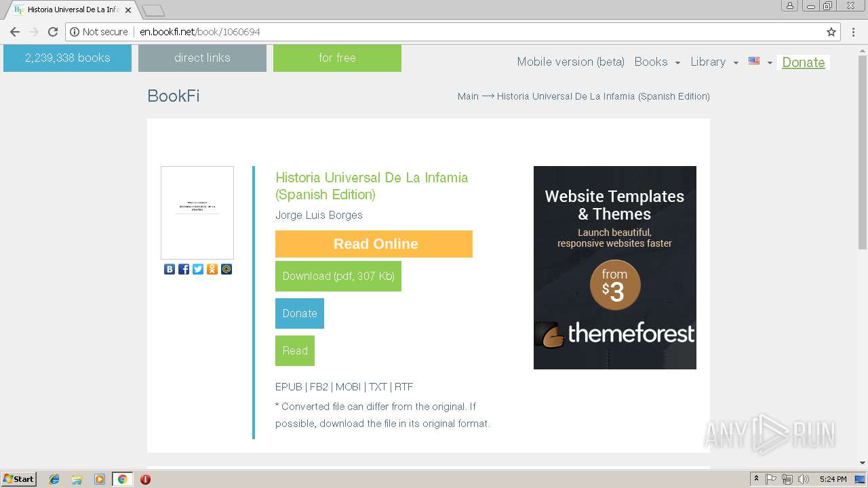The height and width of the screenshot is (488, 868).
Task: Convert book to MOBI format
Action: pos(348,387)
